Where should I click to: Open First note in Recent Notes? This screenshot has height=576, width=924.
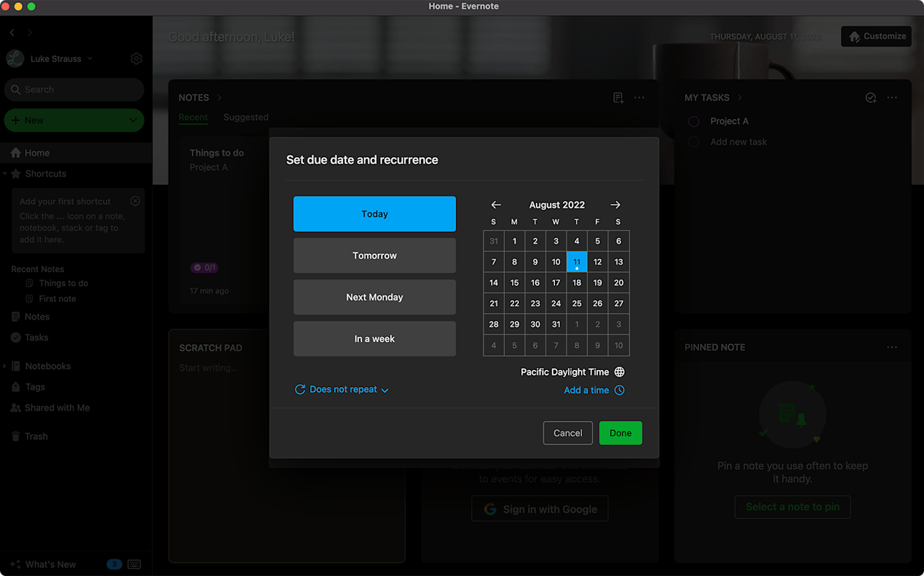click(x=57, y=299)
